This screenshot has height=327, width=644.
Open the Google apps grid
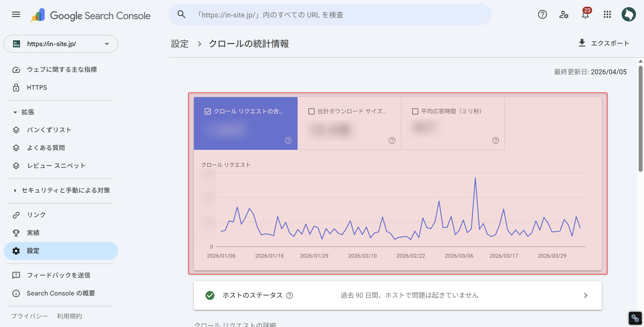click(x=607, y=15)
